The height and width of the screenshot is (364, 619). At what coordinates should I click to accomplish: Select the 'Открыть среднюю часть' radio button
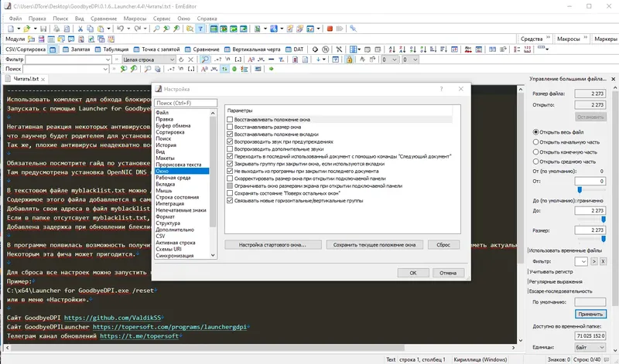pyautogui.click(x=535, y=162)
